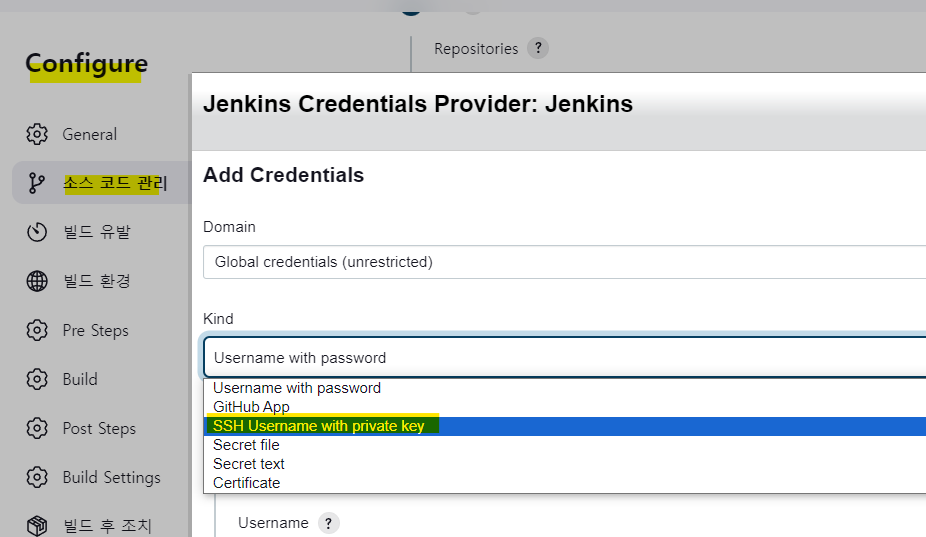Select Username with password in list
926x537 pixels.
click(565, 388)
